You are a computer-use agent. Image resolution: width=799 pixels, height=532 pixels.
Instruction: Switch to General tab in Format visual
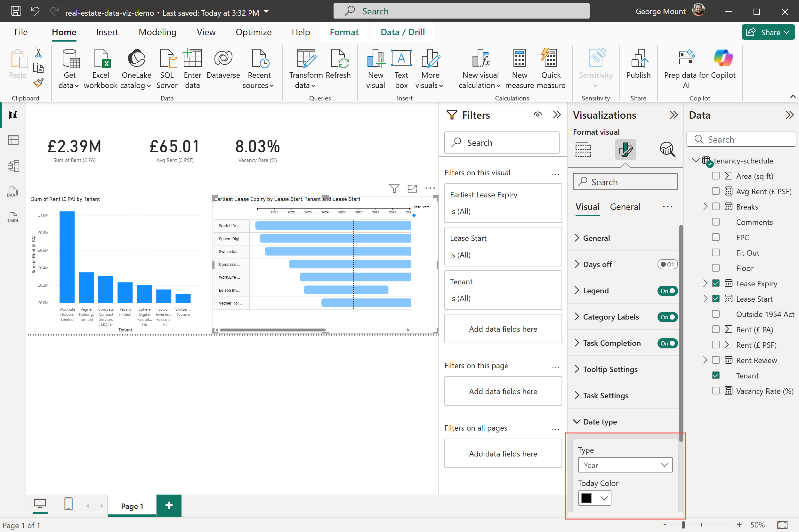[x=625, y=207]
